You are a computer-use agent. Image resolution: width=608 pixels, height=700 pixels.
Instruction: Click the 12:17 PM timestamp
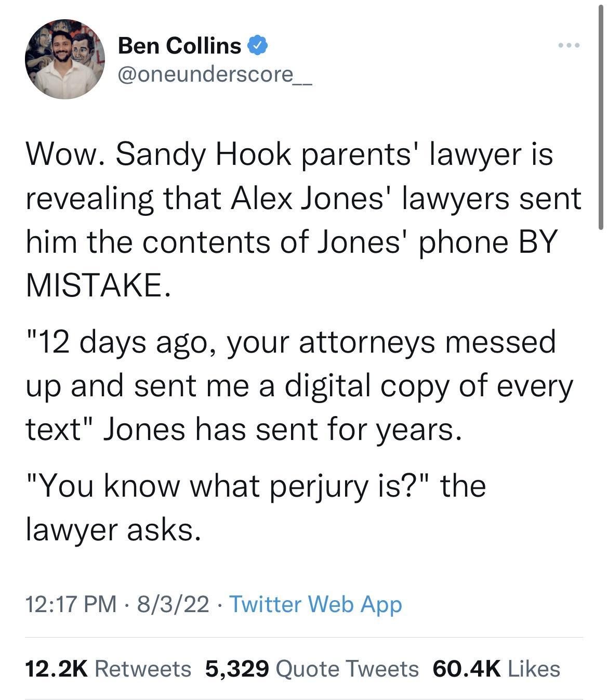[68, 604]
